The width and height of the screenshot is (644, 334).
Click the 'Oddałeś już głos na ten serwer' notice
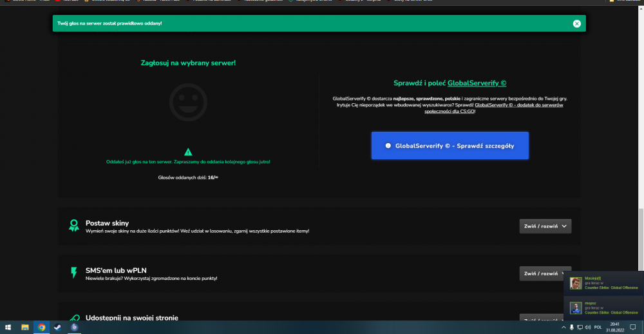pos(188,162)
